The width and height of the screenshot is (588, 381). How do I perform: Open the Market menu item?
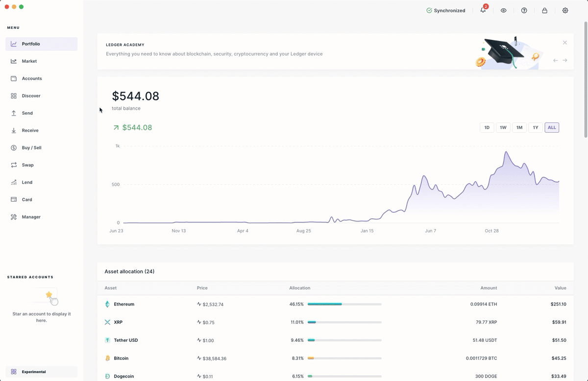(29, 61)
